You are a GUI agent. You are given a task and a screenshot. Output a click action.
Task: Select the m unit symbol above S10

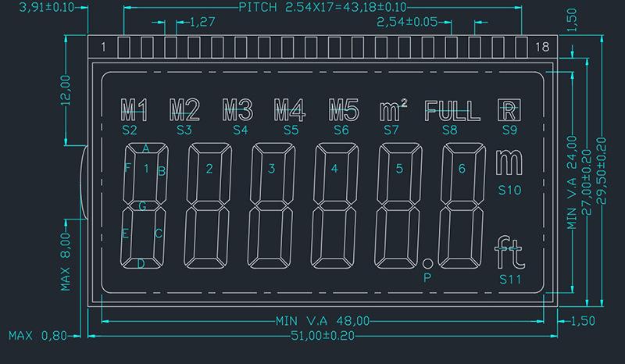pos(509,162)
